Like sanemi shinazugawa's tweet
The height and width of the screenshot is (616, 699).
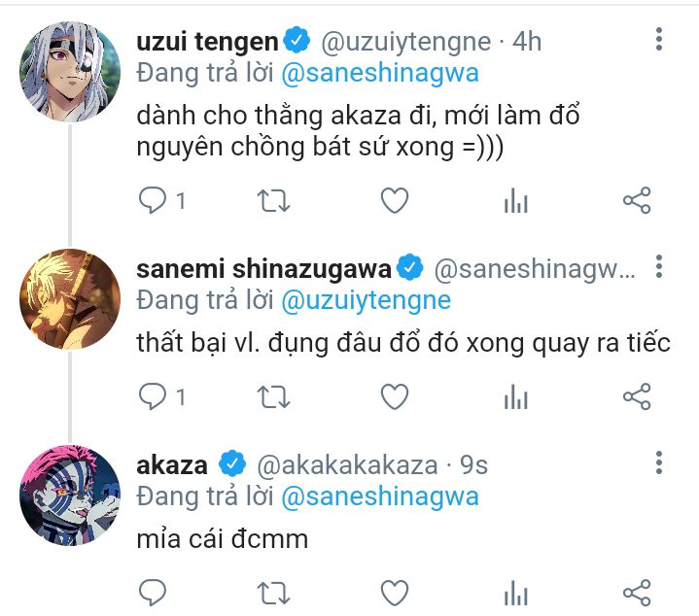point(394,396)
